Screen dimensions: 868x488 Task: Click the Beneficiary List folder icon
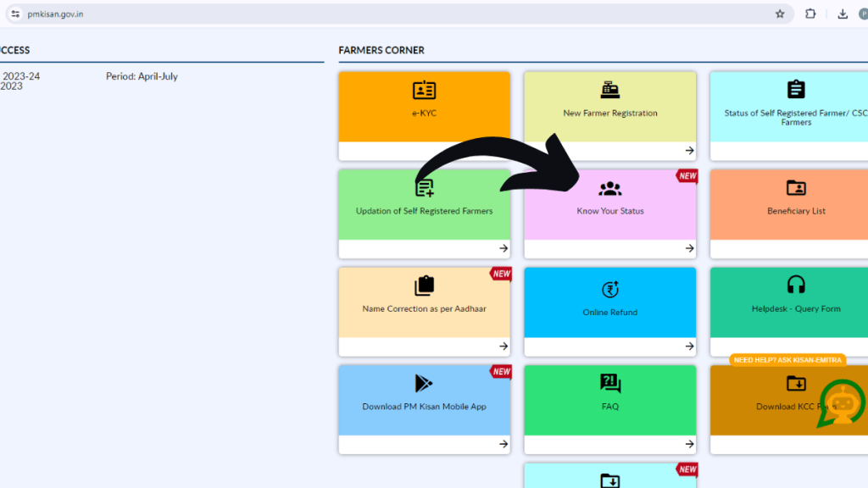[796, 188]
